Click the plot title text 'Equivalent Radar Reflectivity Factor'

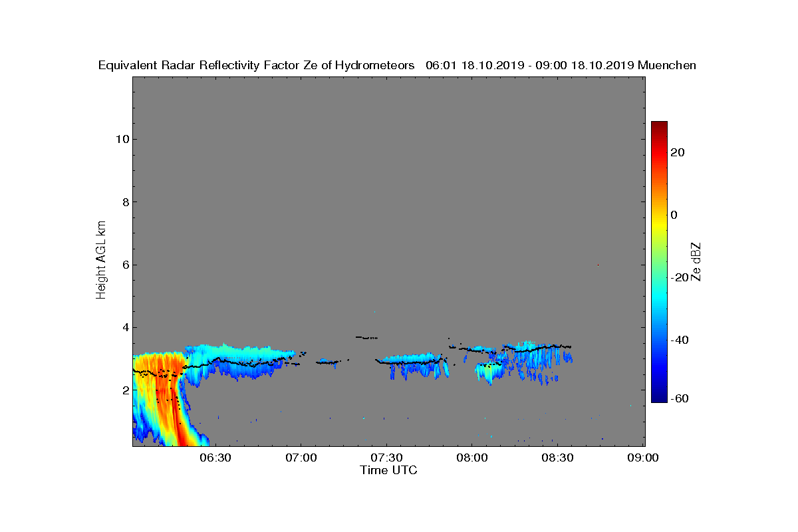coord(199,65)
